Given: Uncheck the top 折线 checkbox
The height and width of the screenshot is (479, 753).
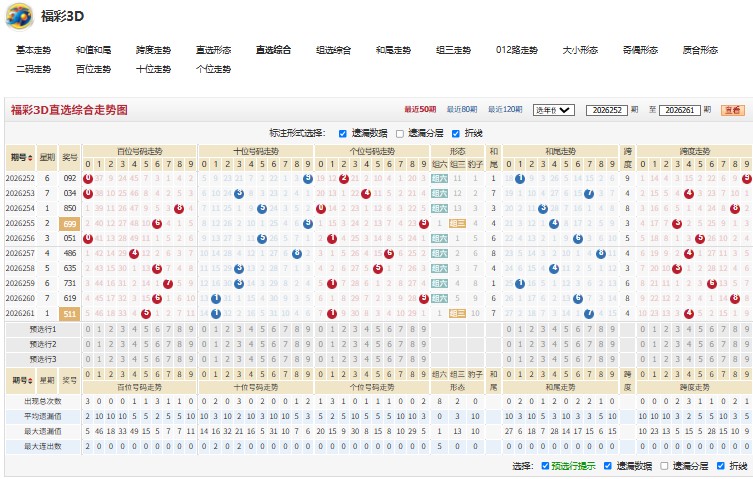Looking at the screenshot, I should click(456, 134).
